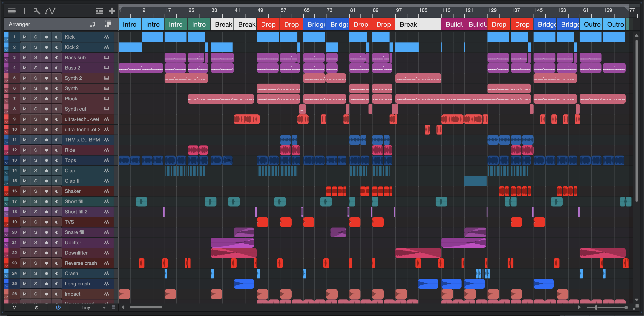644x316 pixels.
Task: Click the Kick track audio waveform icon
Action: click(x=106, y=37)
